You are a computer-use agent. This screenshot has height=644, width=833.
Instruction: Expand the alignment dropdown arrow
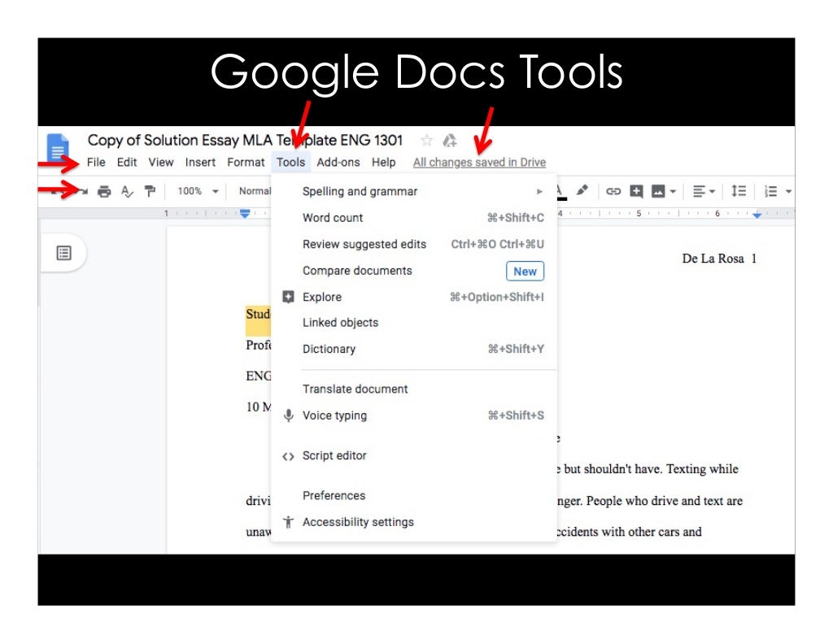point(712,191)
